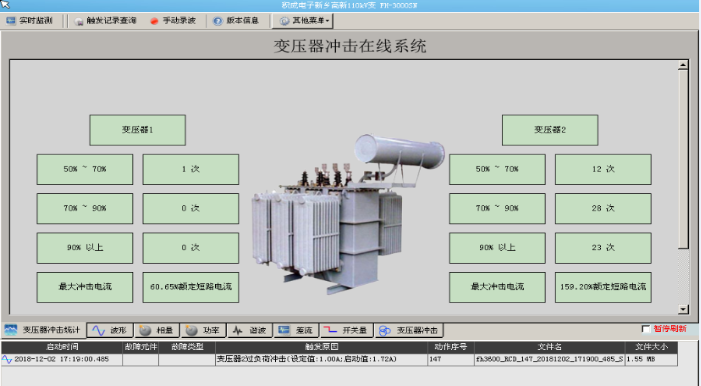Click the 变压器2 最大冲击电流 box
This screenshot has width=701, height=386.
click(x=497, y=287)
